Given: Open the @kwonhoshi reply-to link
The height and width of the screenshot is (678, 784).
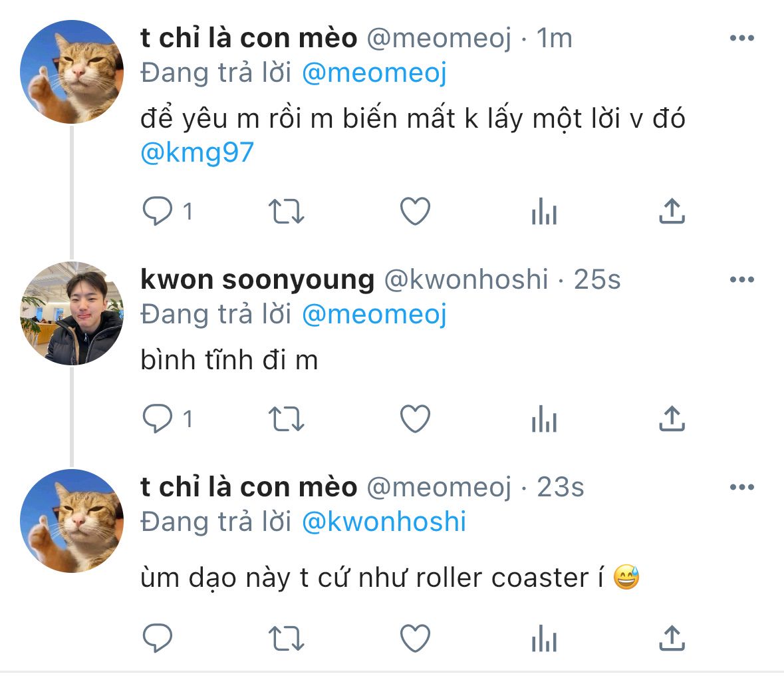Looking at the screenshot, I should point(384,522).
